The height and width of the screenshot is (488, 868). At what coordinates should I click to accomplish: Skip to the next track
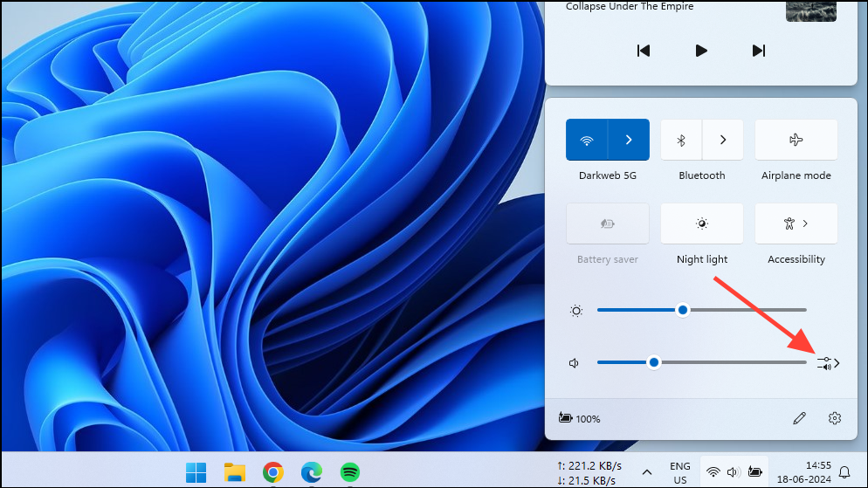pyautogui.click(x=758, y=51)
